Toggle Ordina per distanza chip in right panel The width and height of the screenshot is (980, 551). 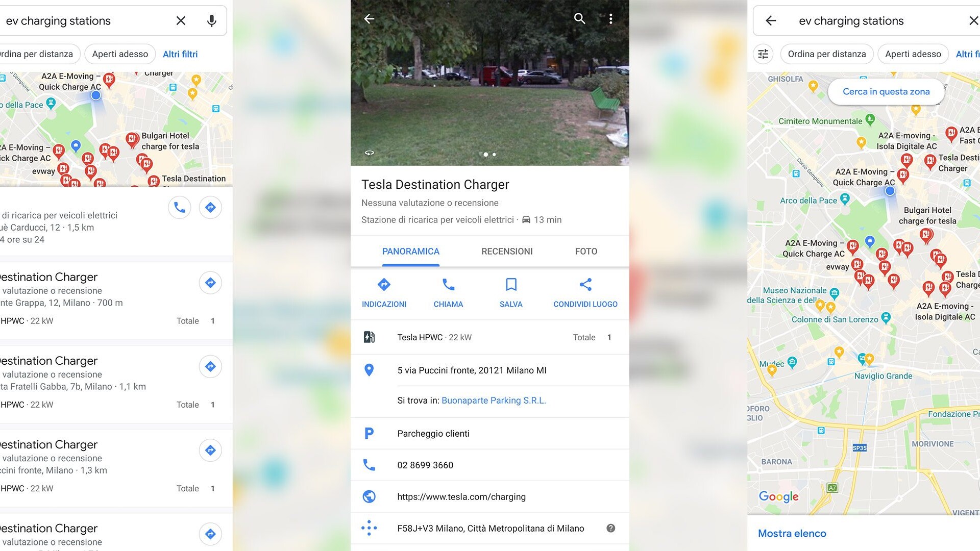coord(826,54)
